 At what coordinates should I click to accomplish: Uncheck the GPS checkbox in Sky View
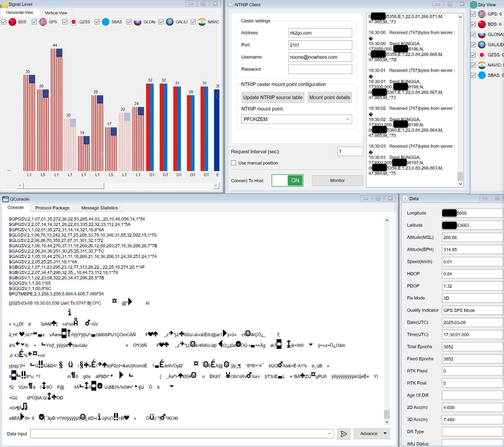coord(473,14)
